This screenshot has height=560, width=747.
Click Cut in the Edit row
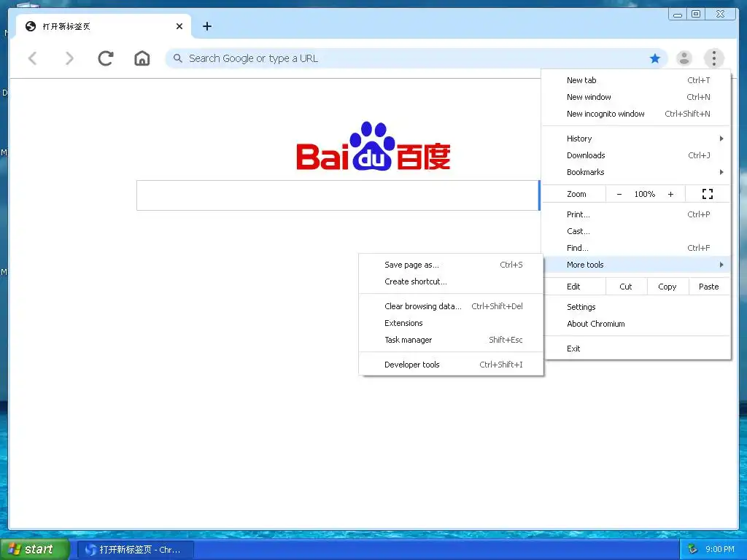click(626, 287)
